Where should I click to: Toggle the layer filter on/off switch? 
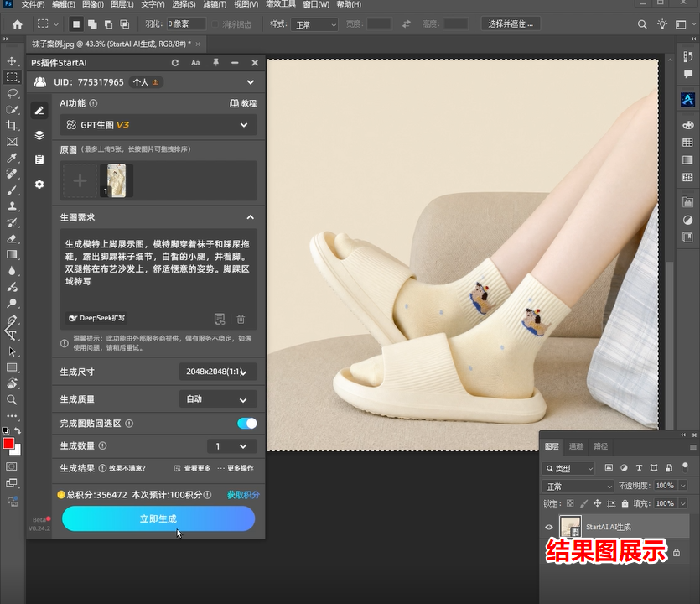(x=685, y=468)
